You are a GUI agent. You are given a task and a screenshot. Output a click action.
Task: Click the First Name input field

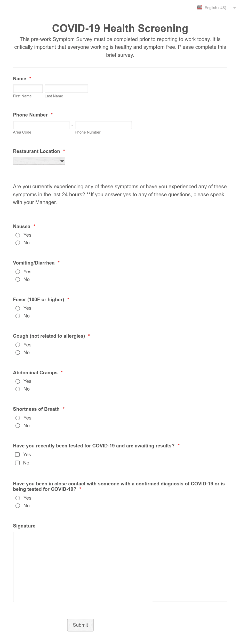click(28, 89)
